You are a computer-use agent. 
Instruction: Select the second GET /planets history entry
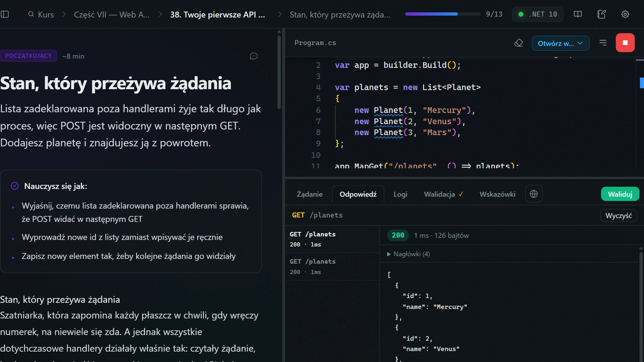(x=332, y=267)
